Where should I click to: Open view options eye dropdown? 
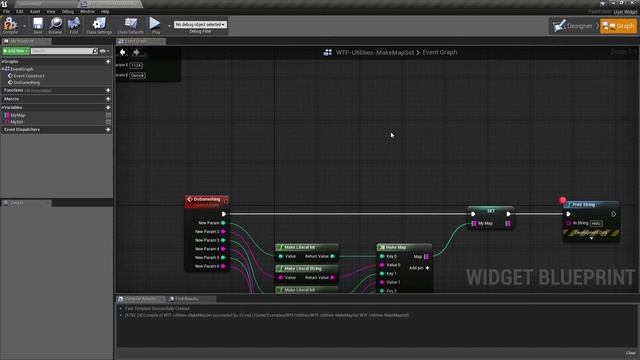pyautogui.click(x=105, y=51)
